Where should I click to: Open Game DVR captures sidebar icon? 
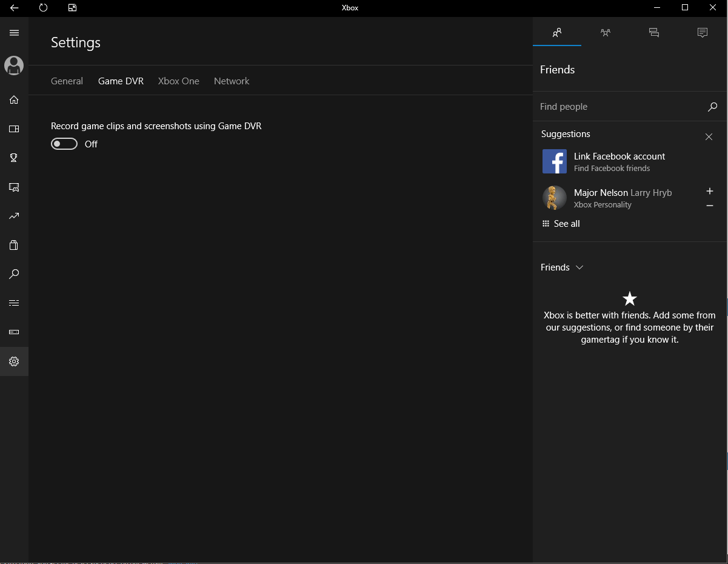coord(14,187)
